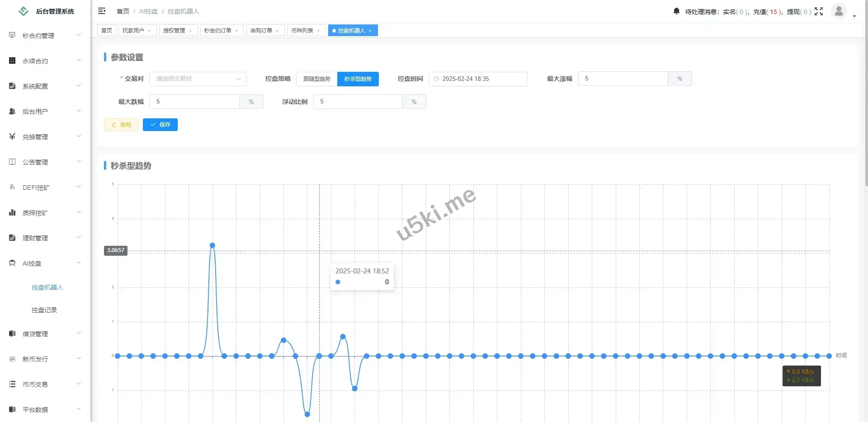Viewport: 868px width, 422px height.
Task: Click the 最大跌幅 input field
Action: 194,102
